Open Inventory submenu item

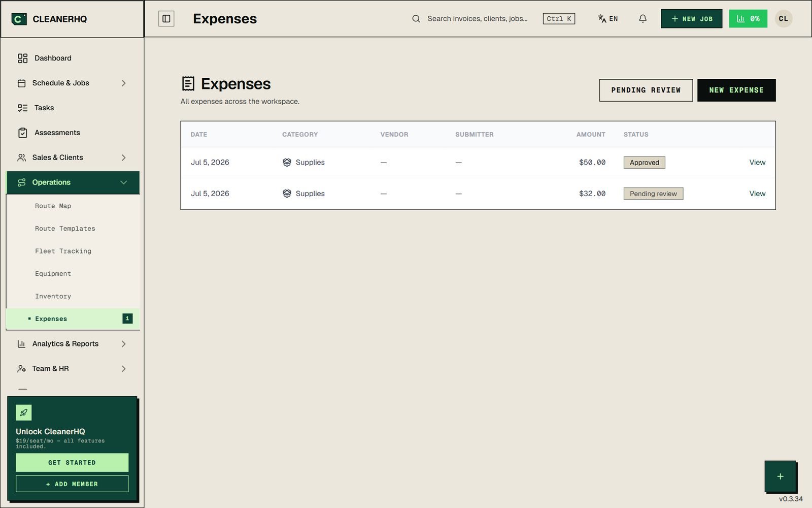(73, 297)
